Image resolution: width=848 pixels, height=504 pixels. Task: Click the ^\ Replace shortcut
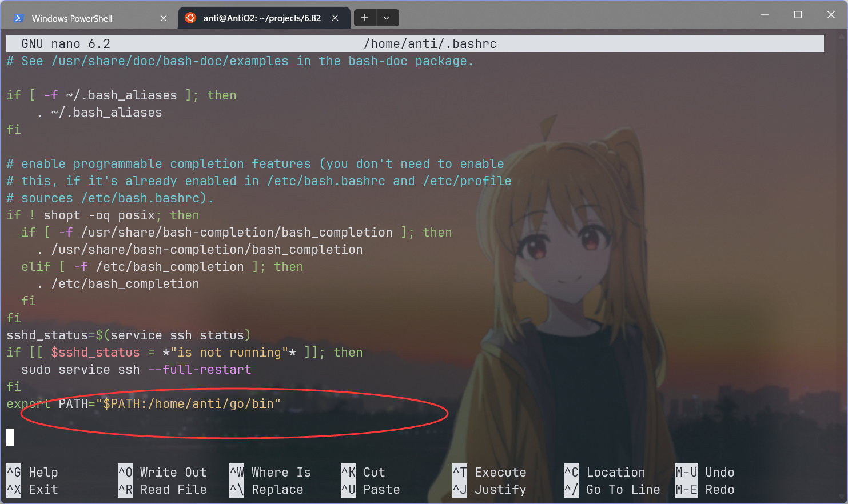pyautogui.click(x=266, y=490)
